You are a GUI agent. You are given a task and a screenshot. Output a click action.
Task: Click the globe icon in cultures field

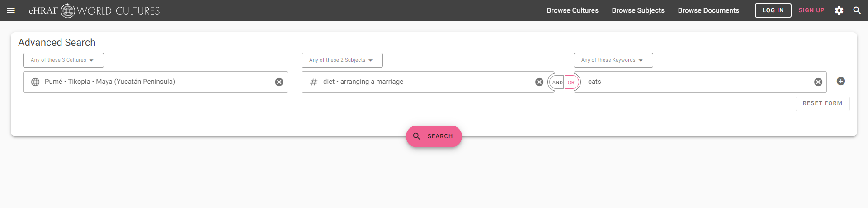35,82
